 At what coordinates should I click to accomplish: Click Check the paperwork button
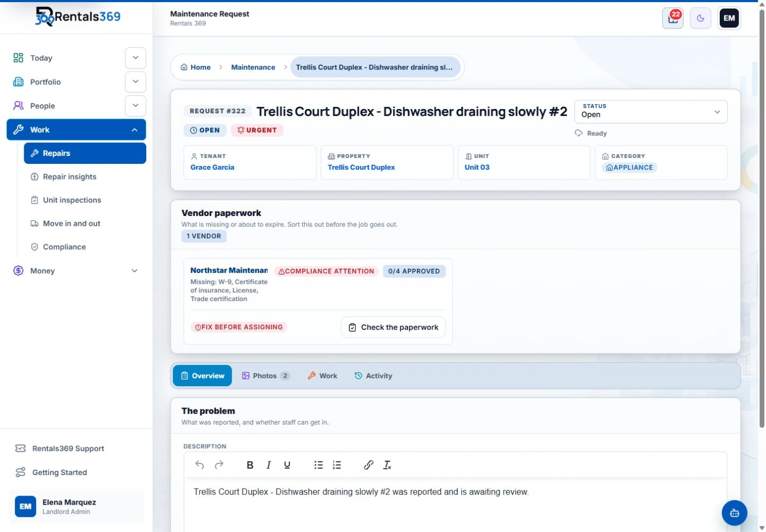[393, 327]
